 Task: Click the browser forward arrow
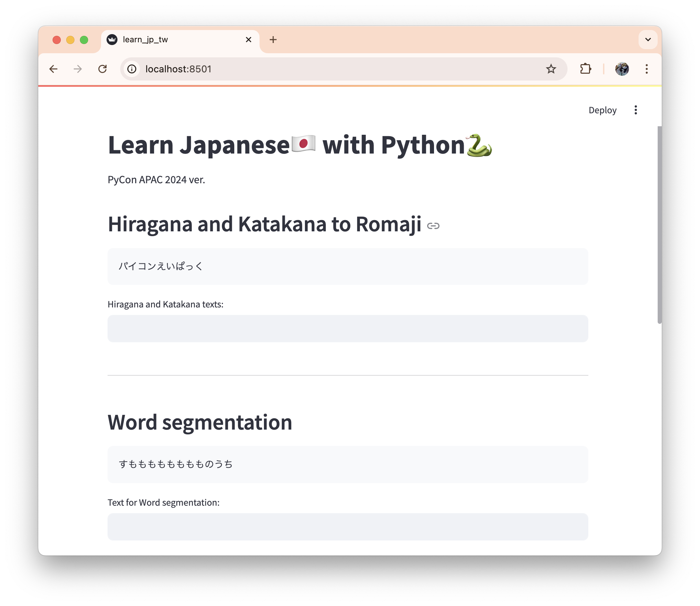pos(78,69)
